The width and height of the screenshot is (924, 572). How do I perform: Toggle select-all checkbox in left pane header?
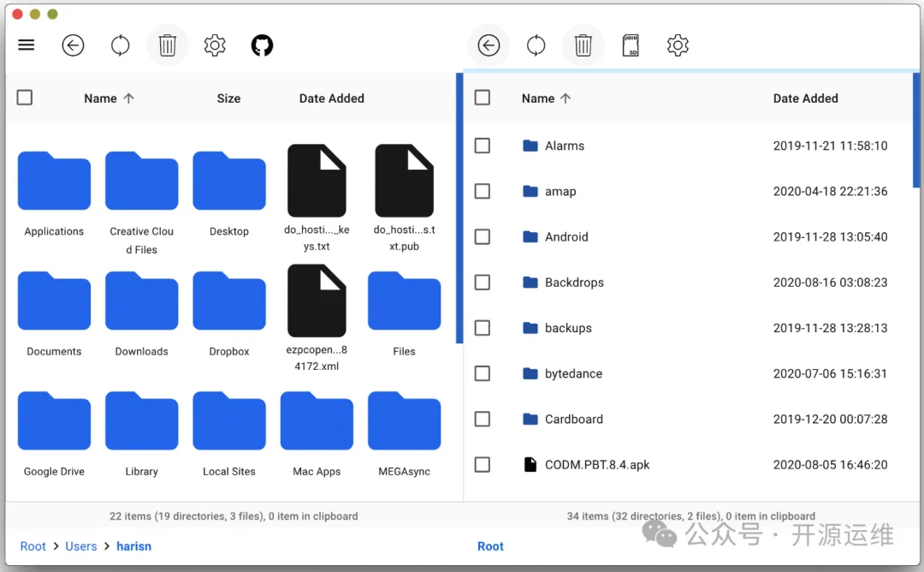pos(25,98)
